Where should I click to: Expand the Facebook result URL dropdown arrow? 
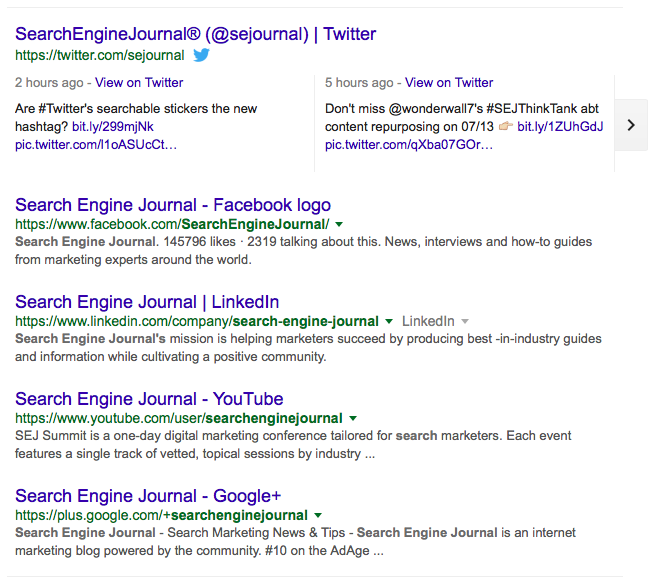click(x=339, y=225)
